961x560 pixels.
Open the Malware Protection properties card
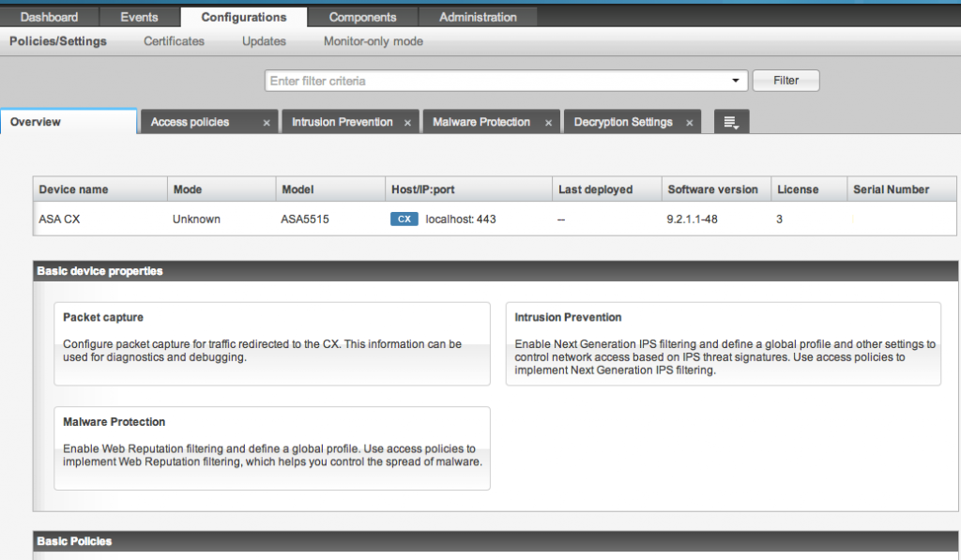[x=271, y=447]
